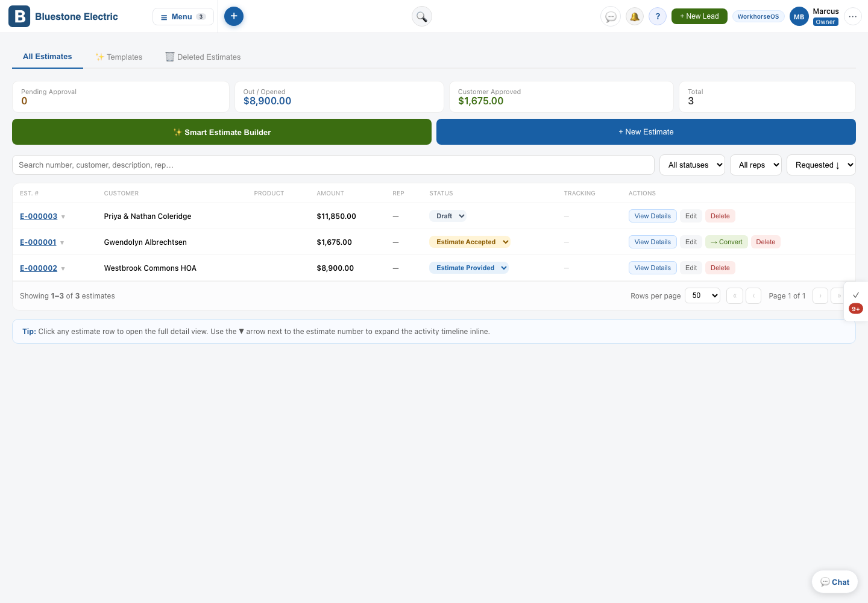Viewport: 868px width, 603px height.
Task: Go to next page arrow
Action: pos(820,295)
